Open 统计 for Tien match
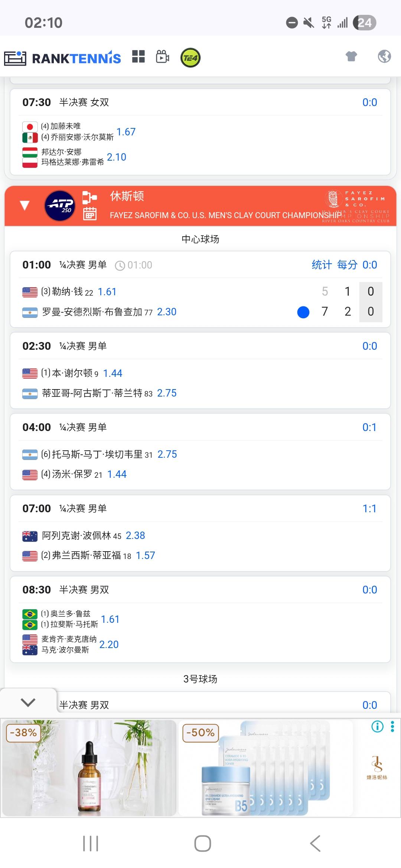This screenshot has width=401, height=868. pos(322,265)
